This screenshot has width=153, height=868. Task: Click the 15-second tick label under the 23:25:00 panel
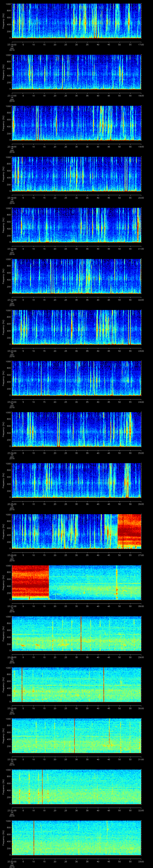coord(44,504)
